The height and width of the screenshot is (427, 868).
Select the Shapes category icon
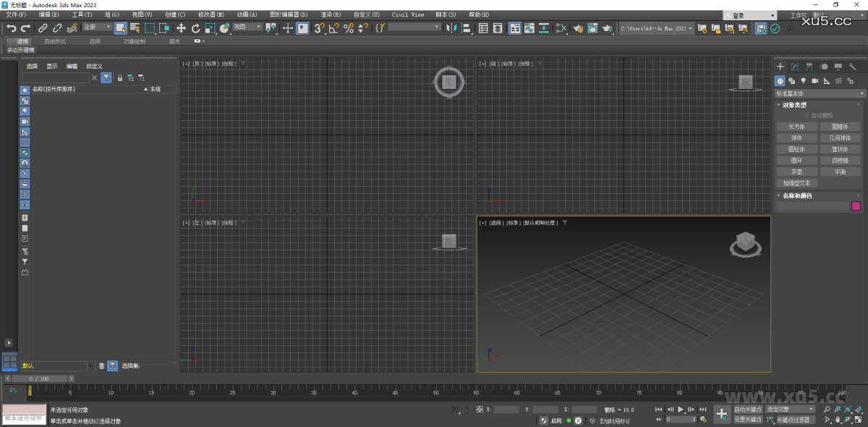click(792, 80)
